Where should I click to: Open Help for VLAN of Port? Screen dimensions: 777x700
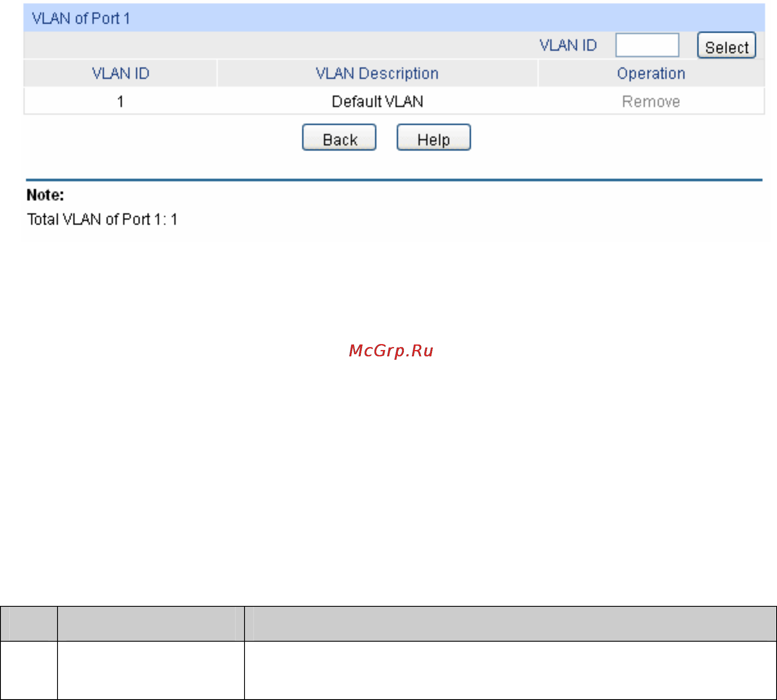pos(434,138)
